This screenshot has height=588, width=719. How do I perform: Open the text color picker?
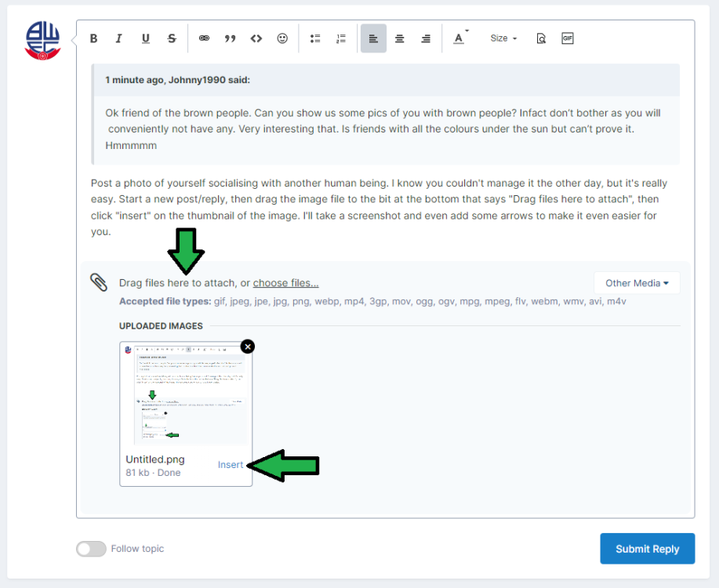click(x=460, y=38)
